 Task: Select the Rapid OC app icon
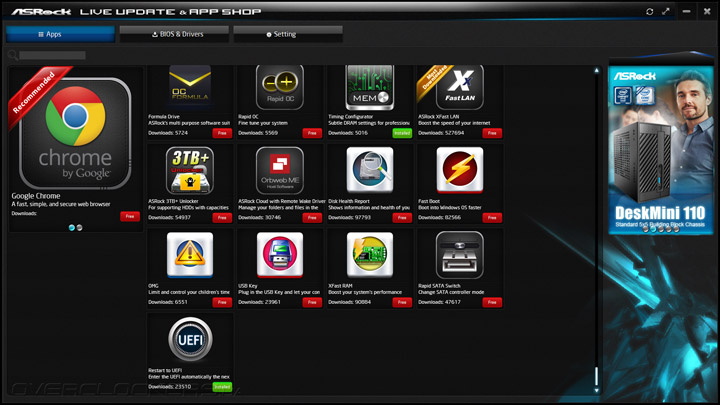[x=280, y=87]
